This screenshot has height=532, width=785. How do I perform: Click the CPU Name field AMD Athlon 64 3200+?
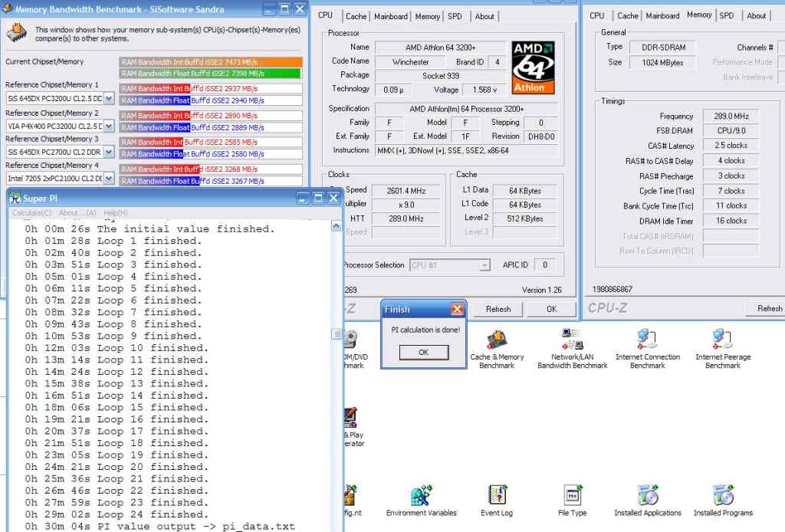[x=441, y=48]
